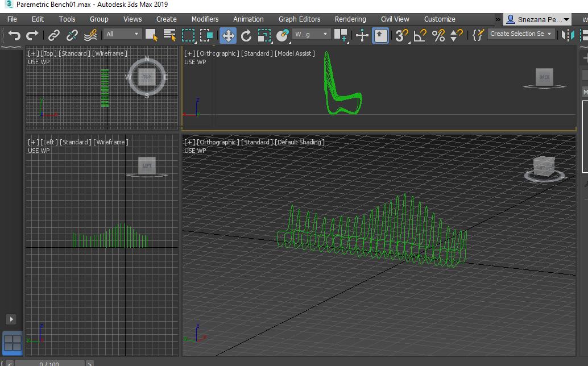
Task: Open the Tools menu
Action: [x=67, y=19]
